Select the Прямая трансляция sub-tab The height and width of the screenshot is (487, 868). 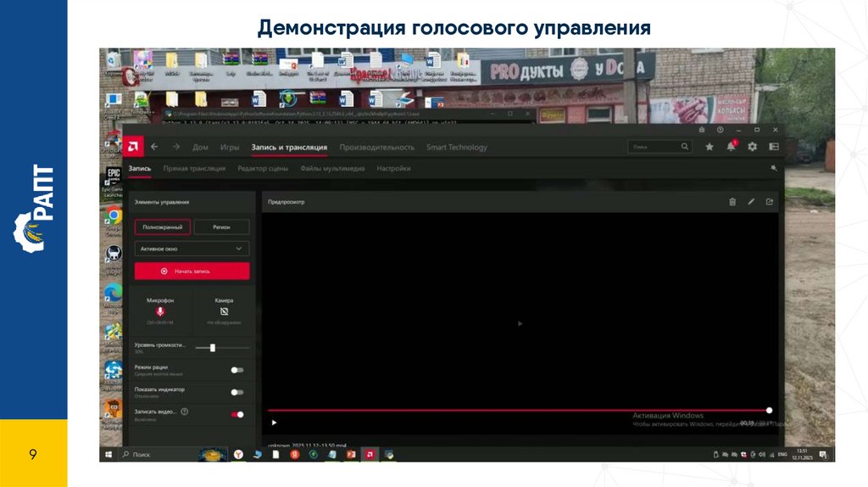tap(194, 168)
